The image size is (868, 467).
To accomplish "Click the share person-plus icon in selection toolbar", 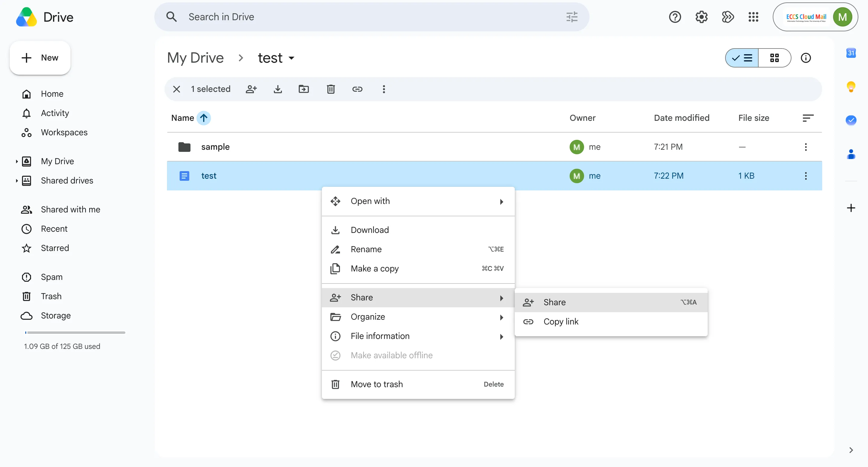I will click(x=251, y=89).
